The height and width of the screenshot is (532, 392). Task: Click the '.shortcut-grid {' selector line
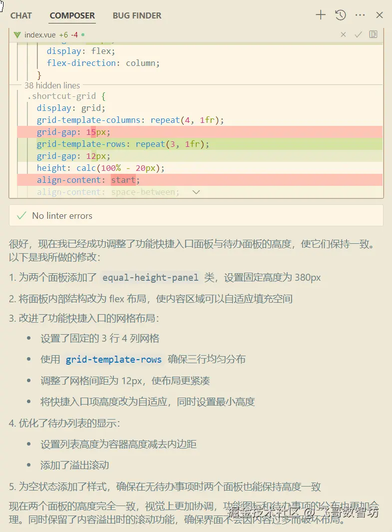tap(66, 96)
